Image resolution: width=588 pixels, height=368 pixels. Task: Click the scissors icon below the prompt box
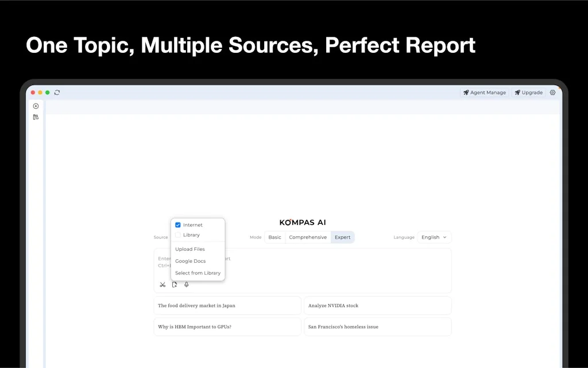pyautogui.click(x=163, y=285)
